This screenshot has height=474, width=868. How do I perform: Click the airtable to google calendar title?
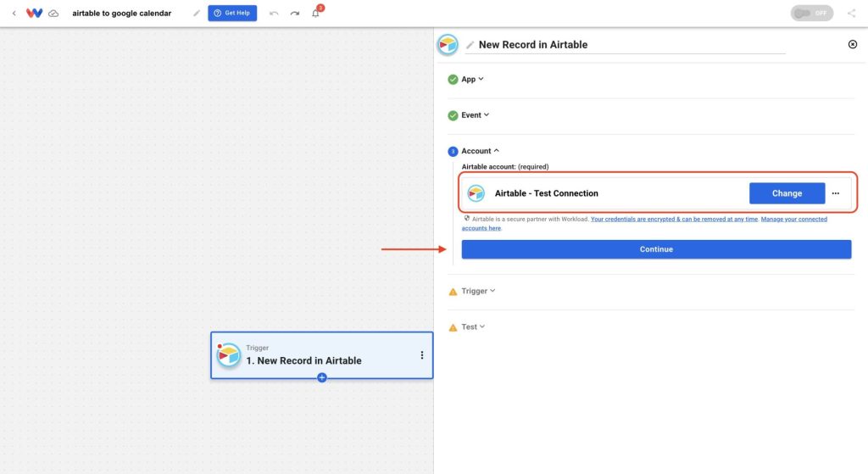pyautogui.click(x=122, y=14)
